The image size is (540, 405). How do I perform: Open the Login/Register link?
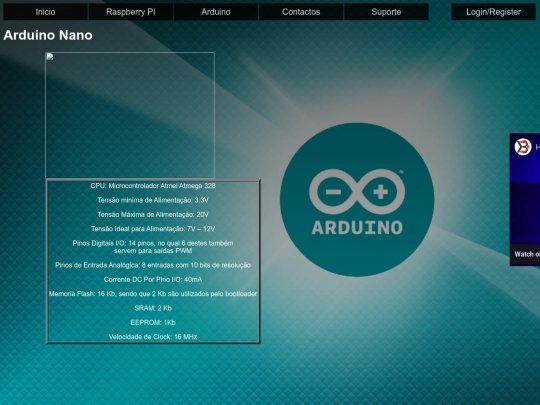[494, 12]
